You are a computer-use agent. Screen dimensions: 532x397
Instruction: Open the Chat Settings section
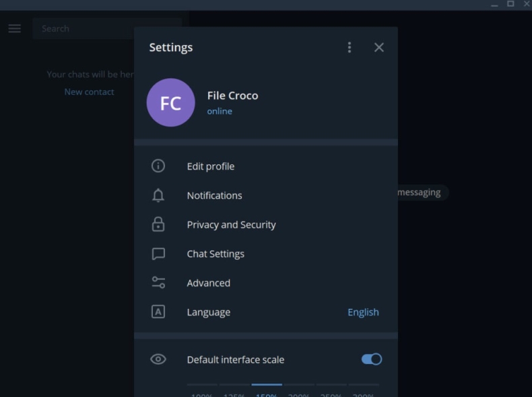(215, 254)
